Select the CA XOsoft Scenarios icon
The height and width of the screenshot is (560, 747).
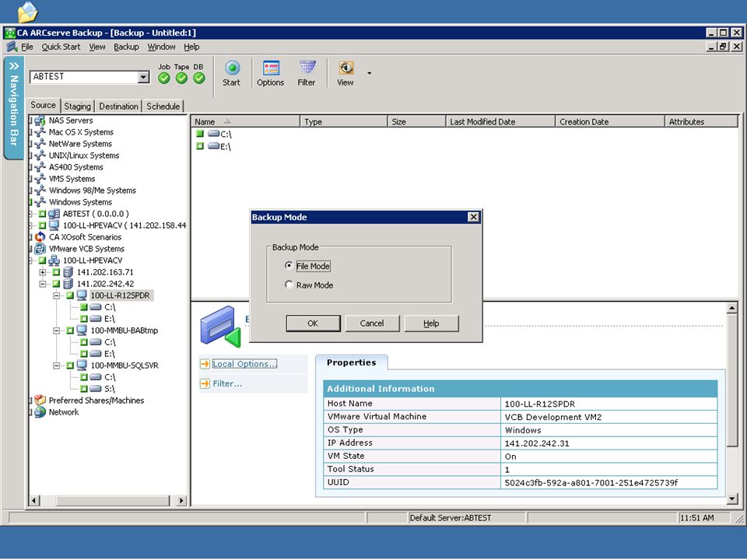[x=40, y=237]
